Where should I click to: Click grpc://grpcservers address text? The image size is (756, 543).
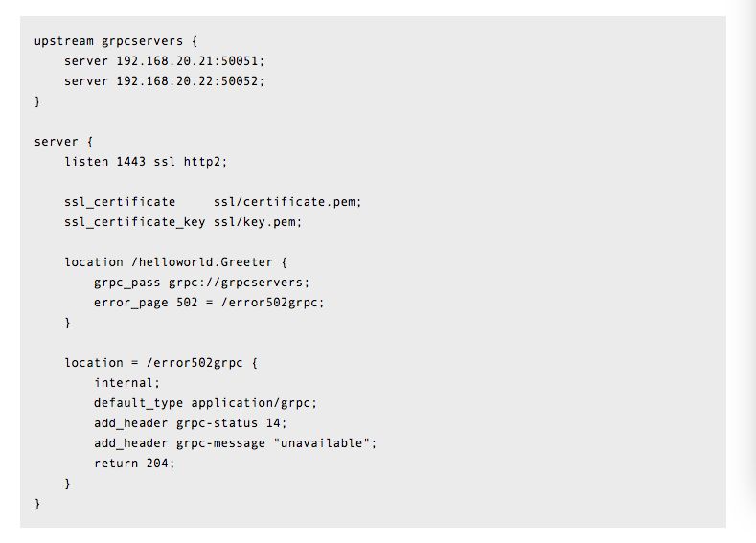[x=239, y=283]
